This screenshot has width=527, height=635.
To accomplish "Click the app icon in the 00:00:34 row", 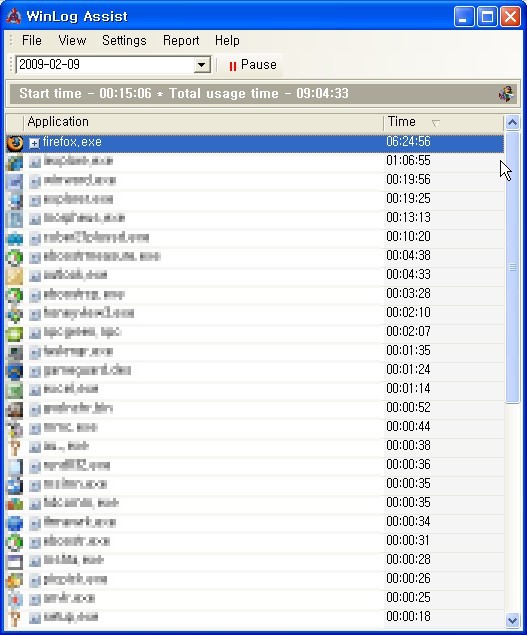I will pyautogui.click(x=15, y=523).
